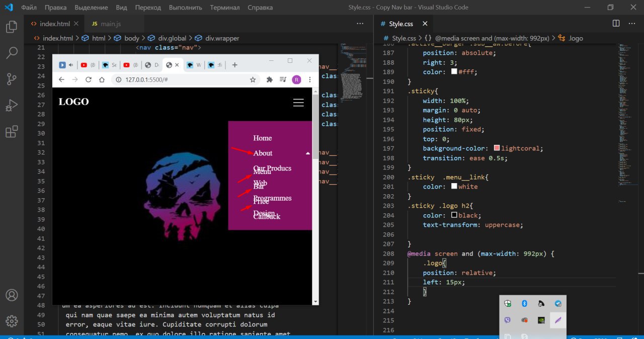The width and height of the screenshot is (644, 339).
Task: Open the Chrome profile avatar R
Action: [x=296, y=79]
